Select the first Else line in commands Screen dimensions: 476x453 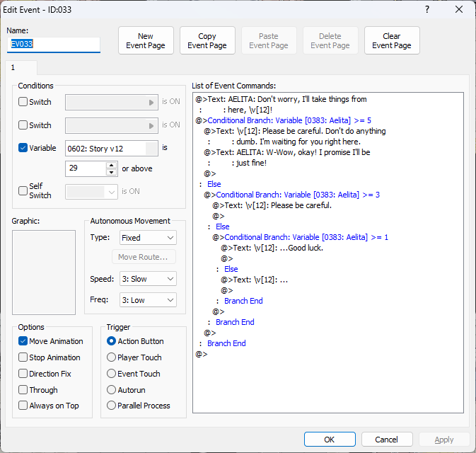point(214,184)
